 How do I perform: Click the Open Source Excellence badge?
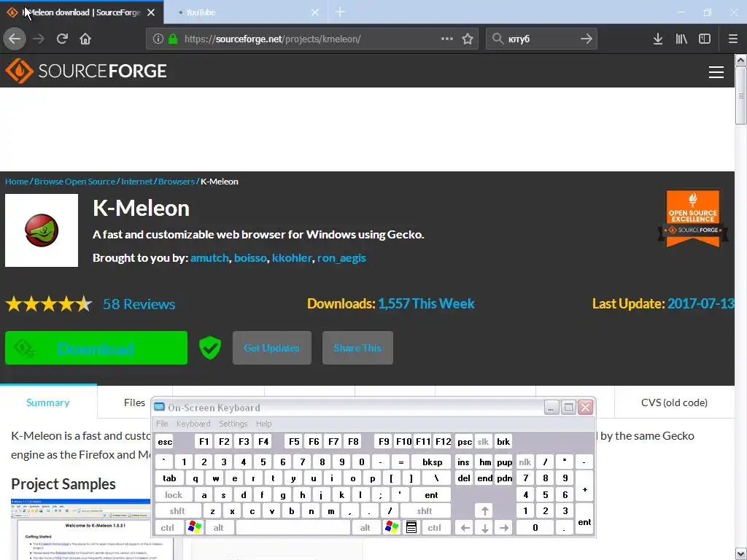coord(693,219)
